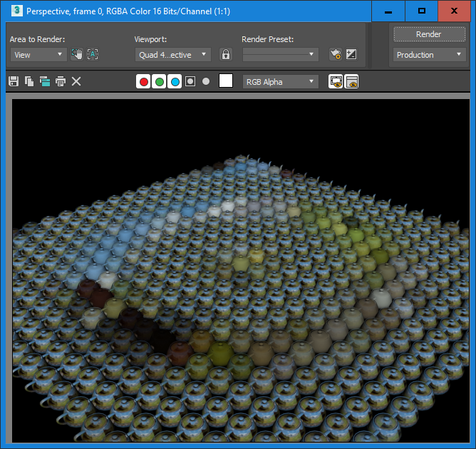
Task: Toggle the green channel display
Action: coord(159,81)
